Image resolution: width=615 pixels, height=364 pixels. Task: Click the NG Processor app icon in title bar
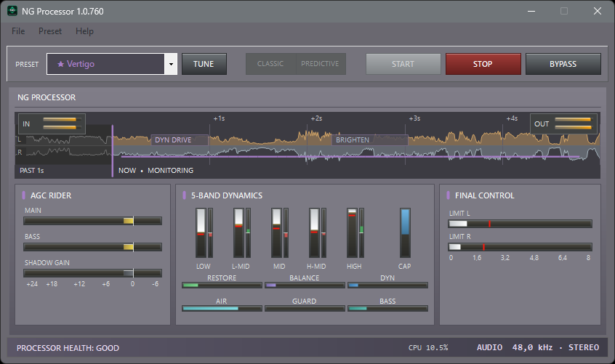pyautogui.click(x=12, y=11)
